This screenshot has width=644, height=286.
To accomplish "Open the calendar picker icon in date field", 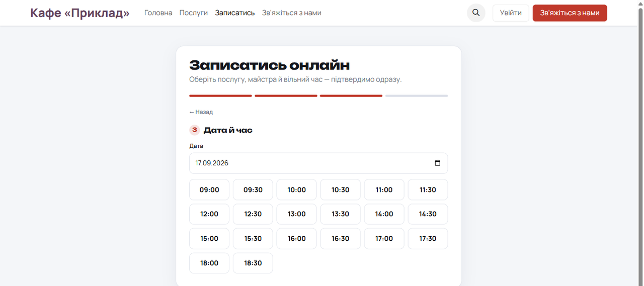I will [x=437, y=163].
